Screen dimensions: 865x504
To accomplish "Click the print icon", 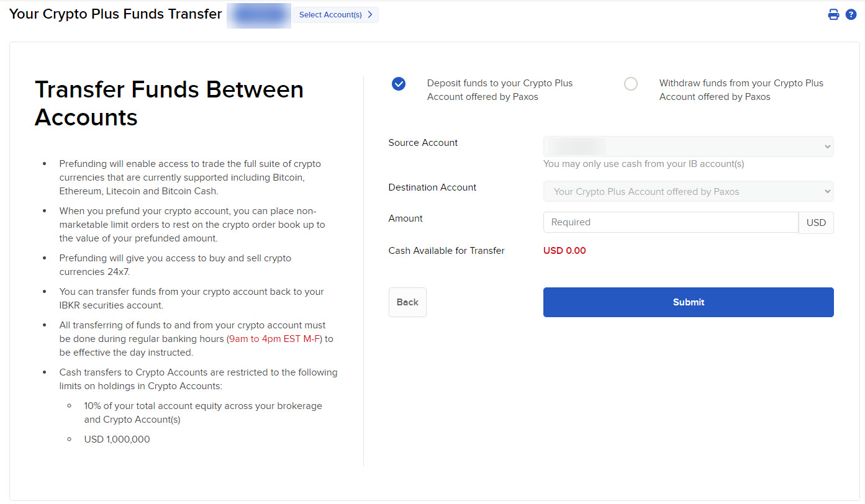I will (x=833, y=14).
